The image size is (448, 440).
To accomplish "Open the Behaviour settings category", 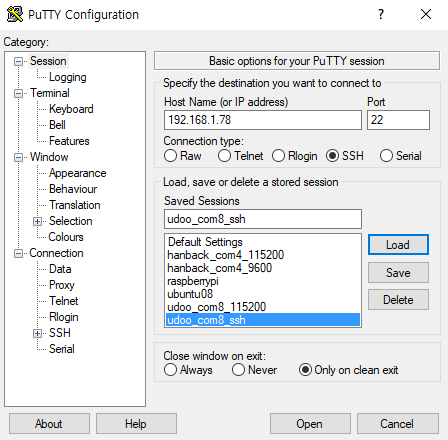I will click(73, 189).
